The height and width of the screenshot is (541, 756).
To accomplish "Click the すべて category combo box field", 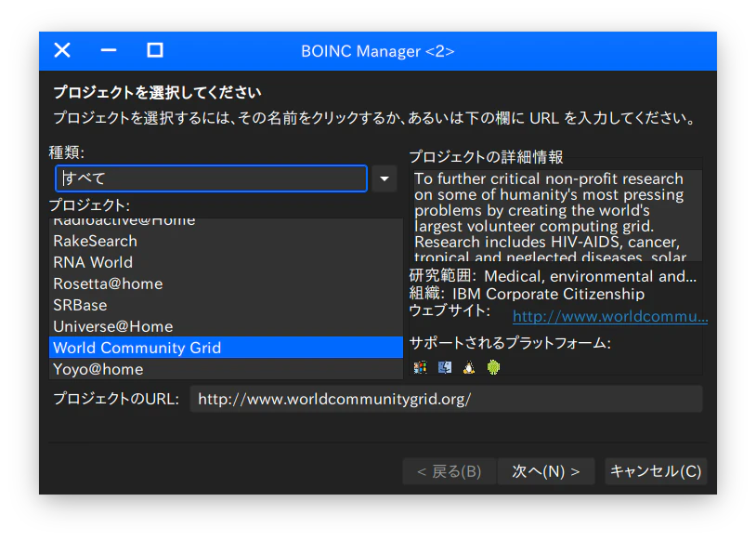I will [x=211, y=179].
